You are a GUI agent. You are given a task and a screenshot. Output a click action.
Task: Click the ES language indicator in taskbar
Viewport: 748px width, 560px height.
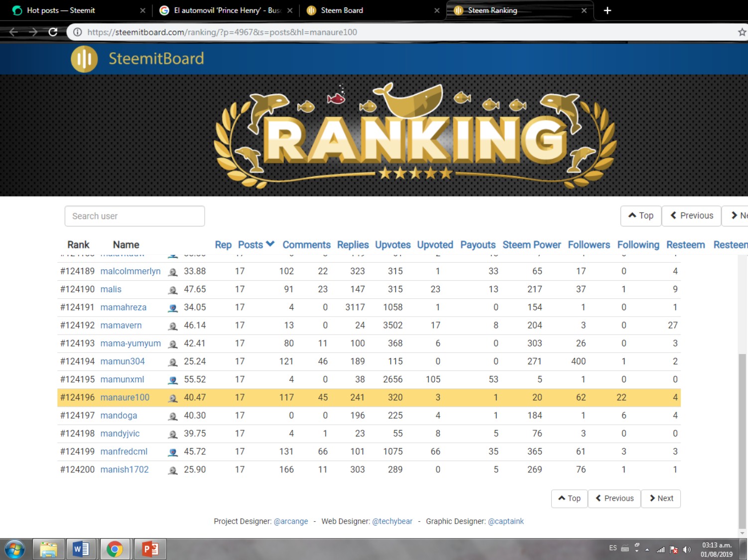[613, 548]
